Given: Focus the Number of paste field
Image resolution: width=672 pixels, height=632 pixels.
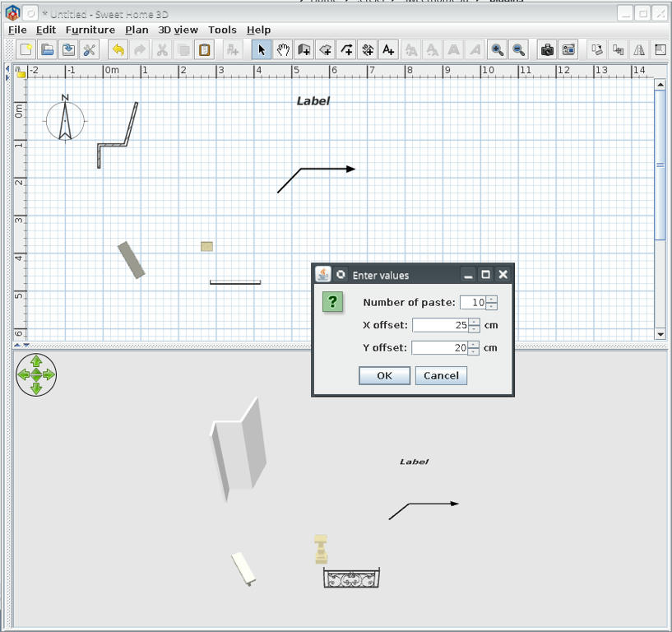Looking at the screenshot, I should click(x=473, y=302).
